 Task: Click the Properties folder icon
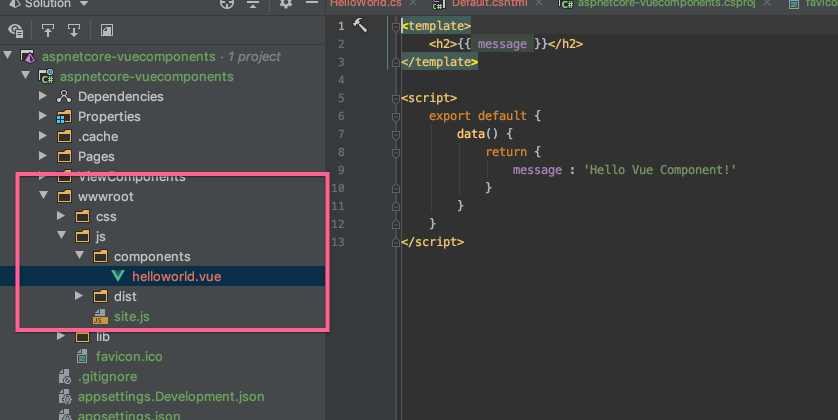click(64, 116)
